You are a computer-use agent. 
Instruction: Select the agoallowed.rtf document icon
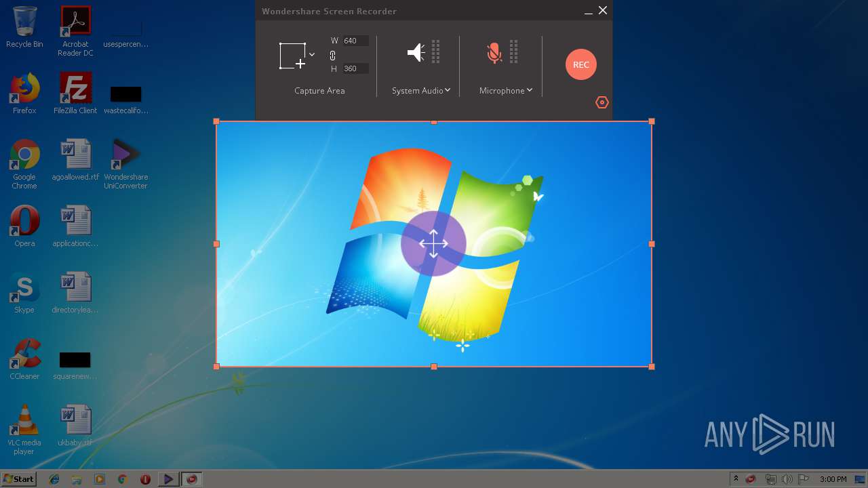coord(75,160)
